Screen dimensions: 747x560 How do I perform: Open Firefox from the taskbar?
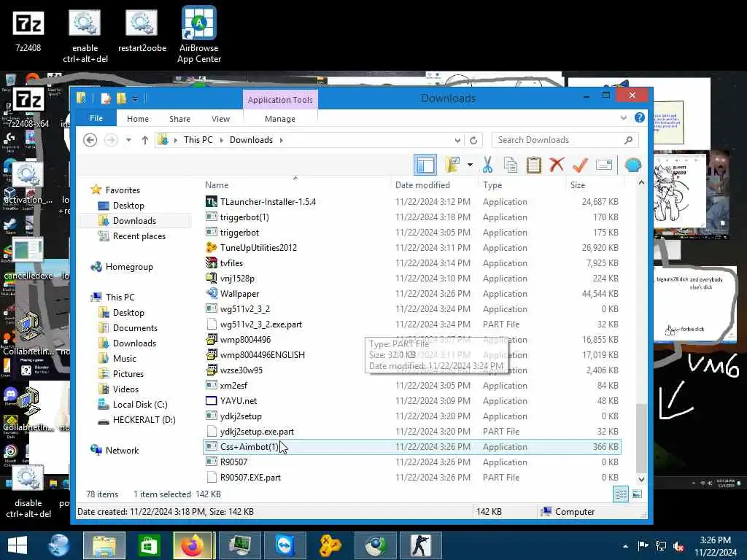(193, 545)
